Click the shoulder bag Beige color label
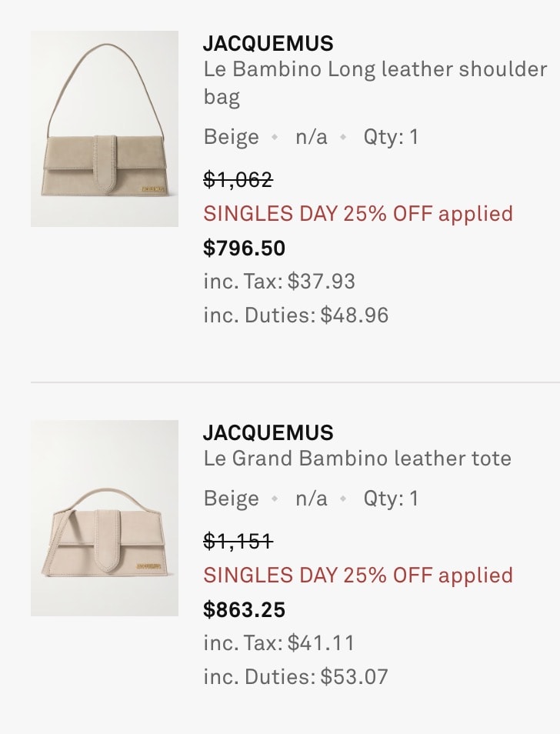 pyautogui.click(x=231, y=137)
